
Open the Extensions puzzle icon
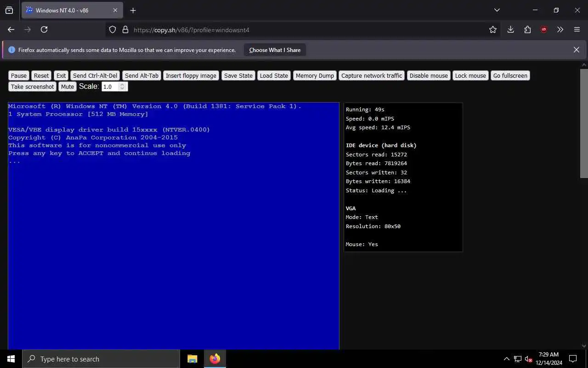coord(527,29)
